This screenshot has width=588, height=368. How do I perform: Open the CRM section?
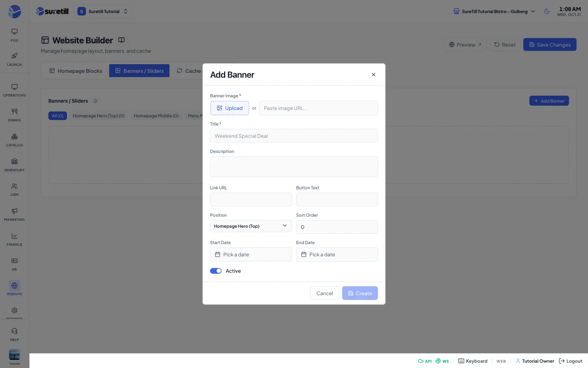click(x=14, y=190)
